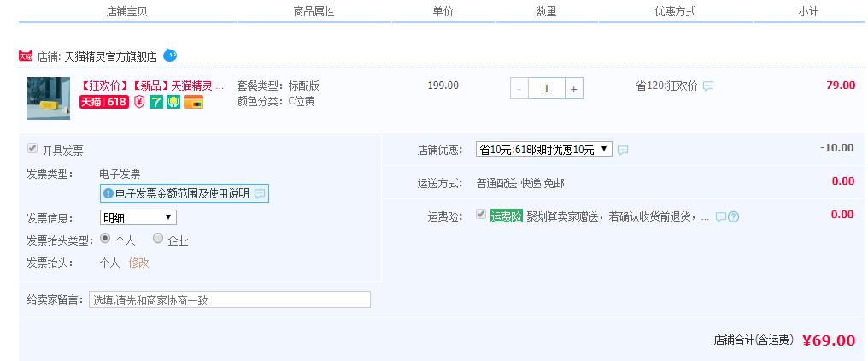Click the 电子发票 invoice type value
Screen dimensions: 868x361
pos(120,175)
